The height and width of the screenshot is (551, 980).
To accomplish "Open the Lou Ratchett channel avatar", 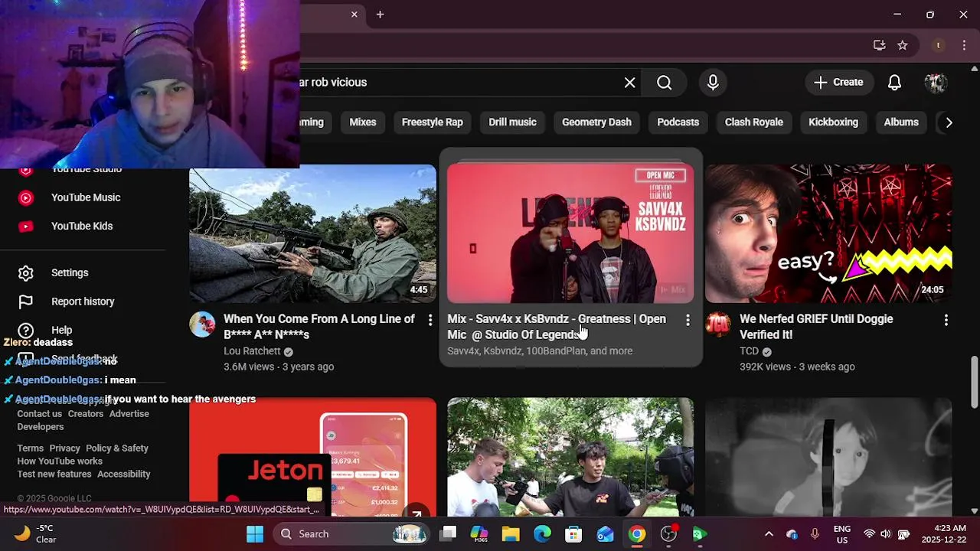I will point(202,324).
